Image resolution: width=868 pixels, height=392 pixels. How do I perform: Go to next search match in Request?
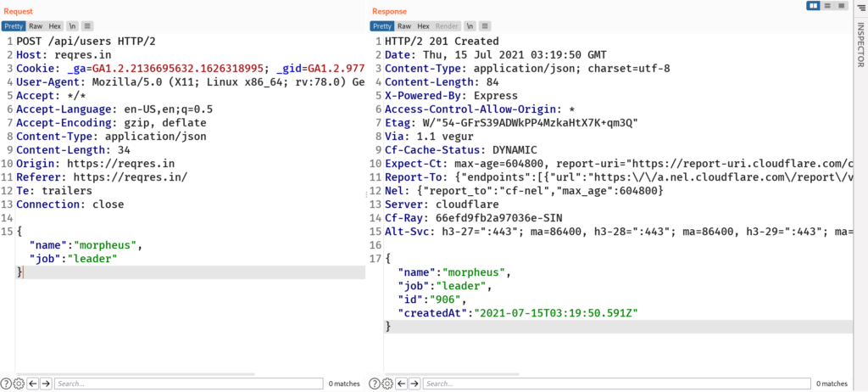point(46,384)
